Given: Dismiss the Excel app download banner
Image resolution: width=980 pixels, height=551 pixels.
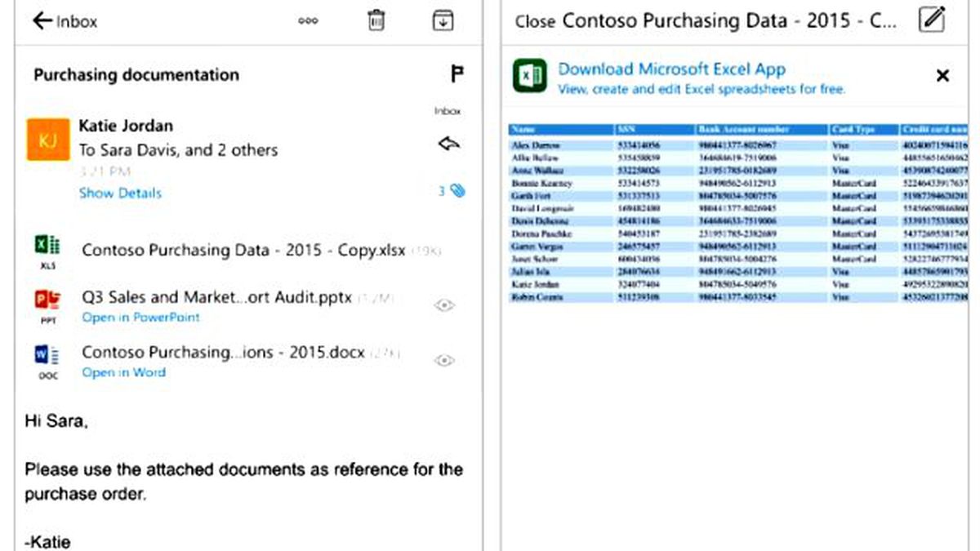Looking at the screenshot, I should point(942,76).
